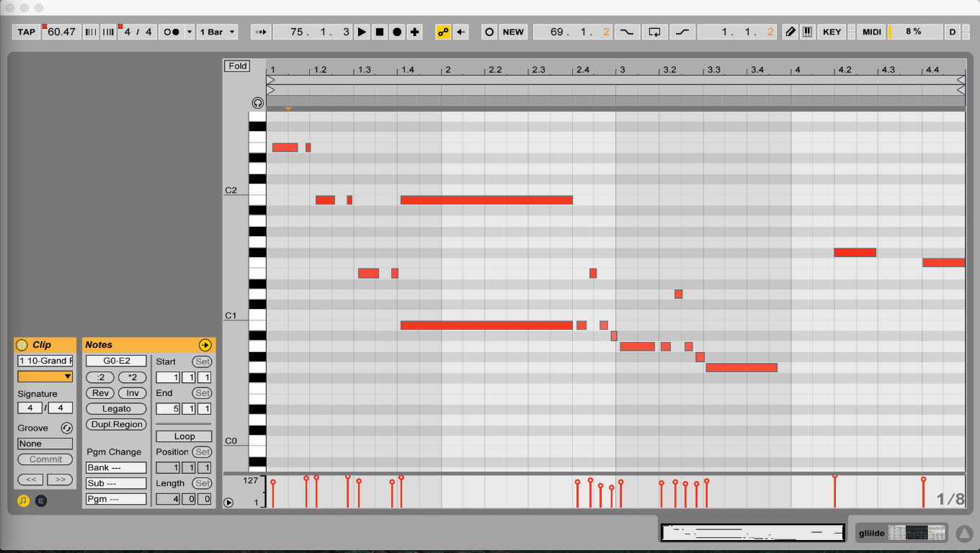Toggle the Automation Arm button
This screenshot has height=553, width=980.
point(443,32)
